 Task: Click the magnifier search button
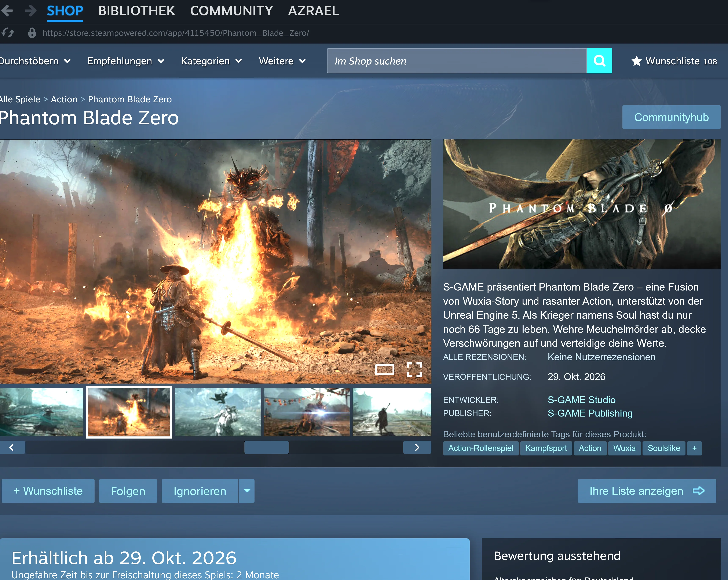599,61
